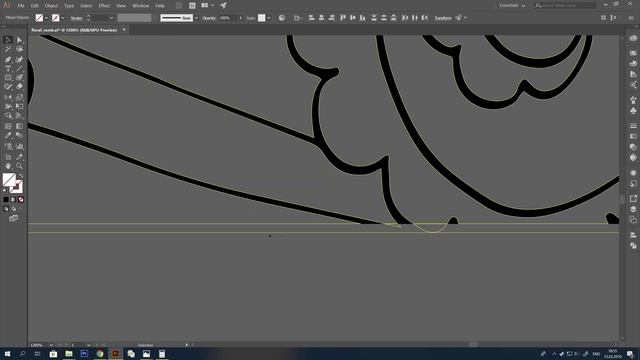Select the Slice tool

pyautogui.click(x=19, y=157)
